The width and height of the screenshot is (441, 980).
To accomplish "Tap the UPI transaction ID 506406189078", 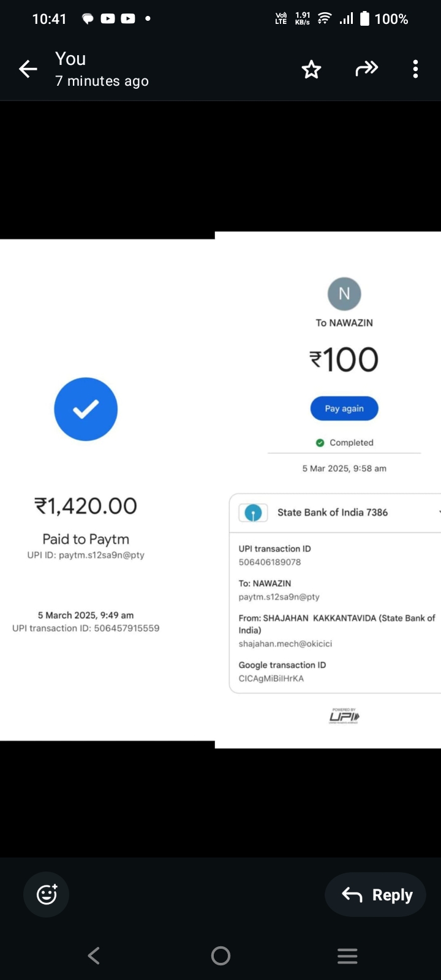I will (269, 562).
